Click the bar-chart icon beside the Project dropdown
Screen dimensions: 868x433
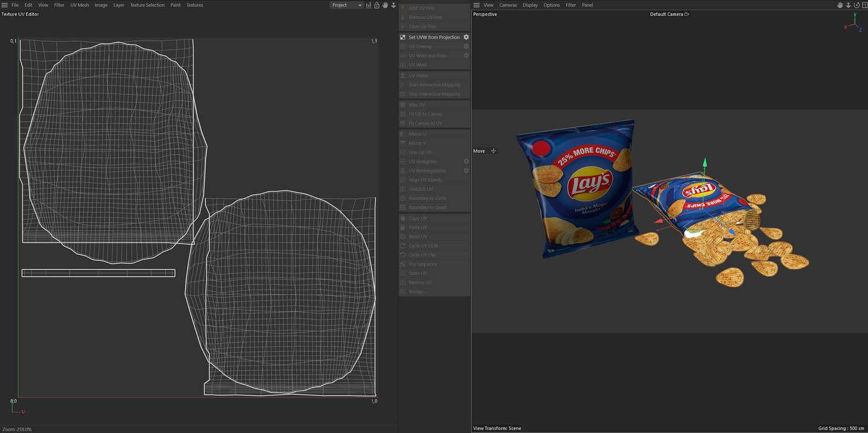(369, 5)
